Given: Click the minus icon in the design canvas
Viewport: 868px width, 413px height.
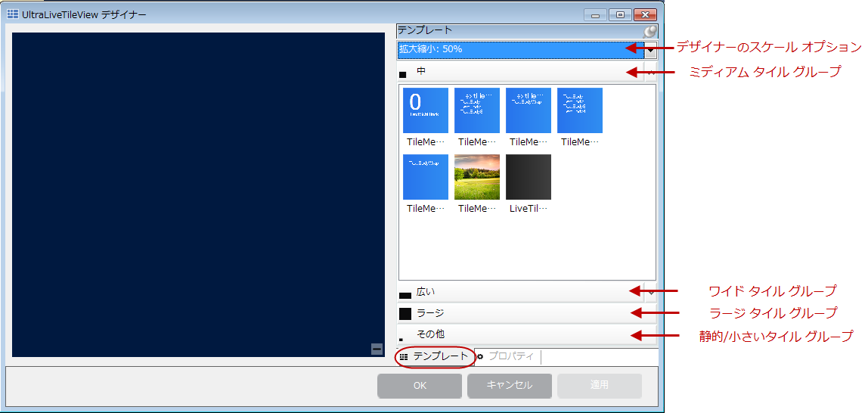Looking at the screenshot, I should (x=377, y=349).
